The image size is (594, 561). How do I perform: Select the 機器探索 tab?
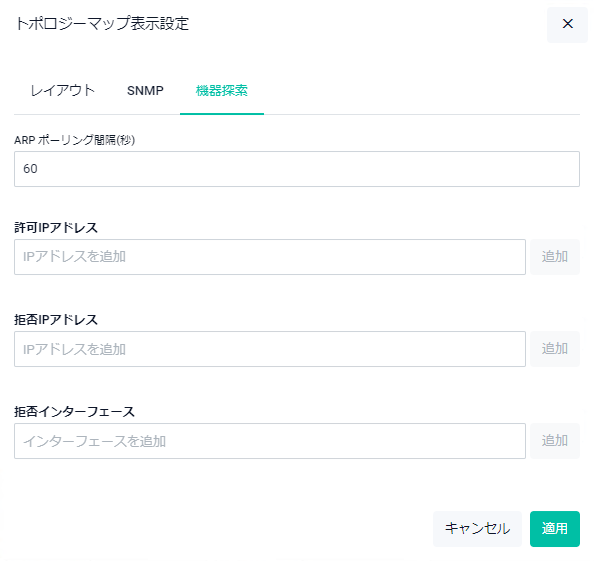pyautogui.click(x=222, y=91)
